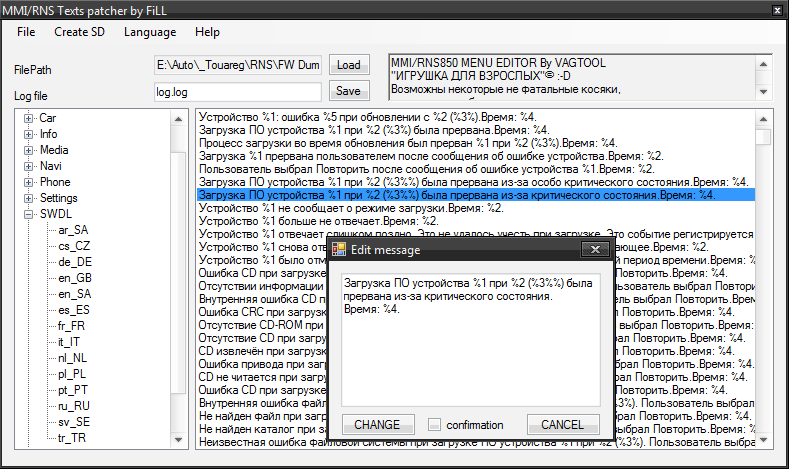Image resolution: width=789 pixels, height=469 pixels.
Task: Open the Create SD menu
Action: (x=78, y=32)
